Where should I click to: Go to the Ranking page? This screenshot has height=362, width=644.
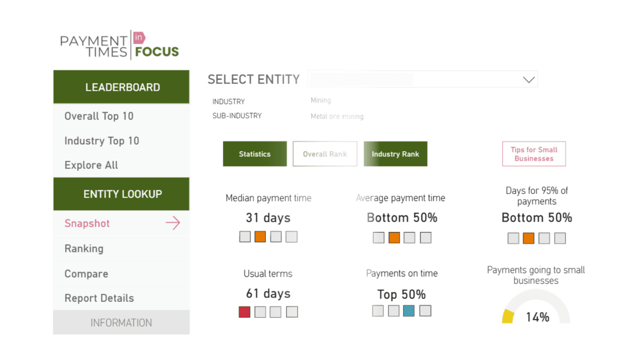point(84,248)
